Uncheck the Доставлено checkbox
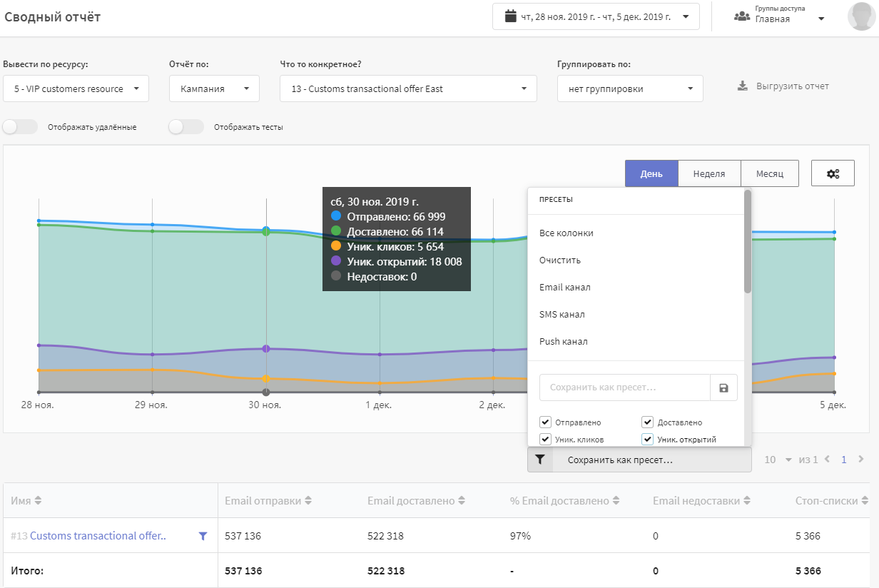This screenshot has width=879, height=588. [648, 422]
